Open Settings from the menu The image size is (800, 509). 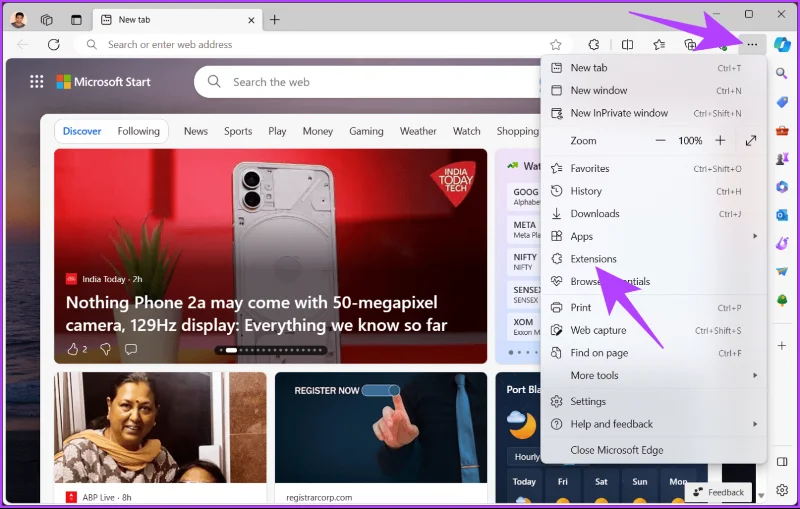[654, 401]
